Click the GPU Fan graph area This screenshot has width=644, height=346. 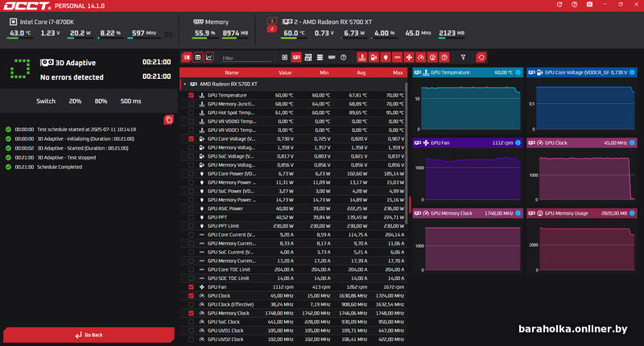(x=468, y=176)
